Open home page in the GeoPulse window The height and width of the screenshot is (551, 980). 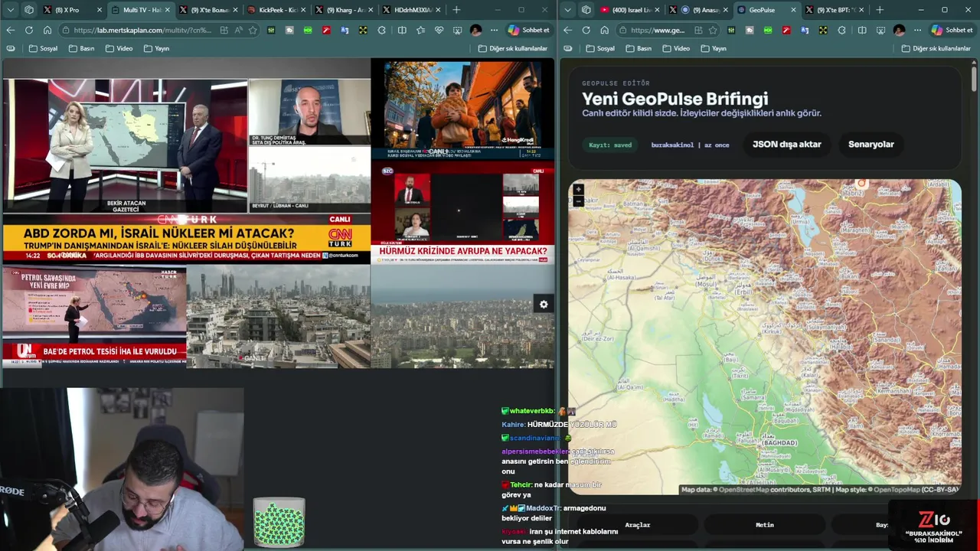(605, 30)
